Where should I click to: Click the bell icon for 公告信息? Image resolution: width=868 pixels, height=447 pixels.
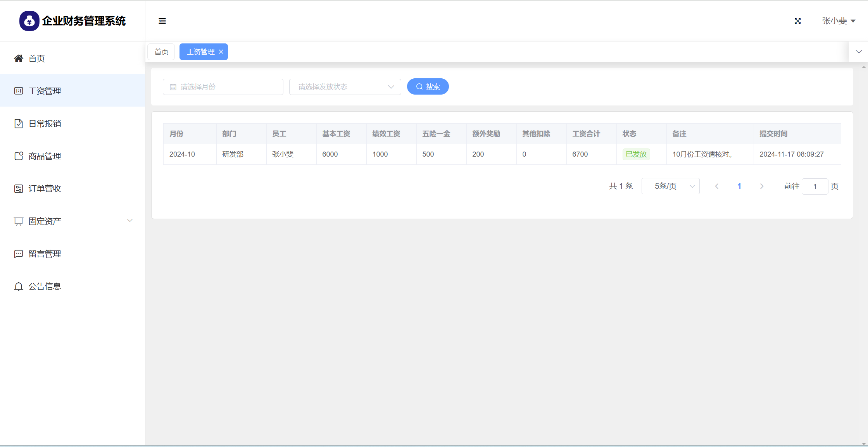pyautogui.click(x=18, y=286)
